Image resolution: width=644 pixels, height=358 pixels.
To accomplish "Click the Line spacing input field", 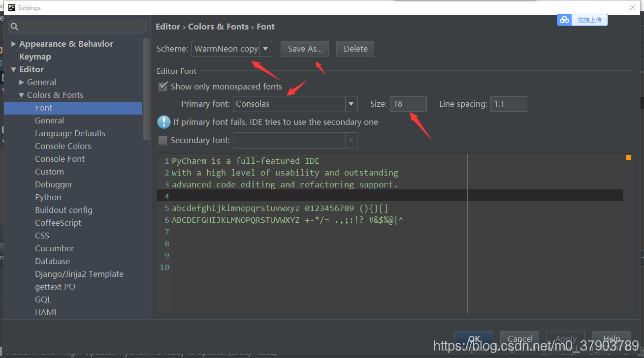I will pyautogui.click(x=509, y=104).
